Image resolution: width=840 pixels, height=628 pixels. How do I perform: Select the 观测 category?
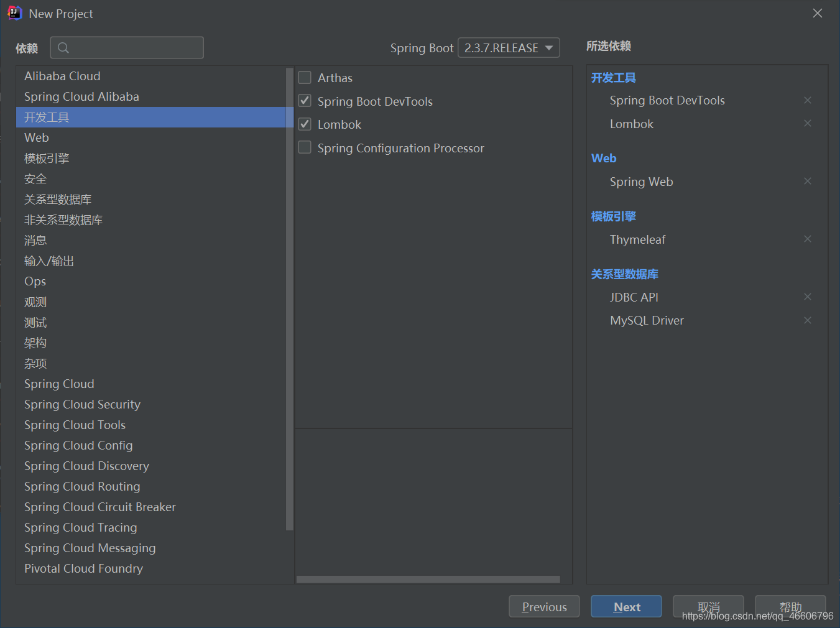click(150, 302)
